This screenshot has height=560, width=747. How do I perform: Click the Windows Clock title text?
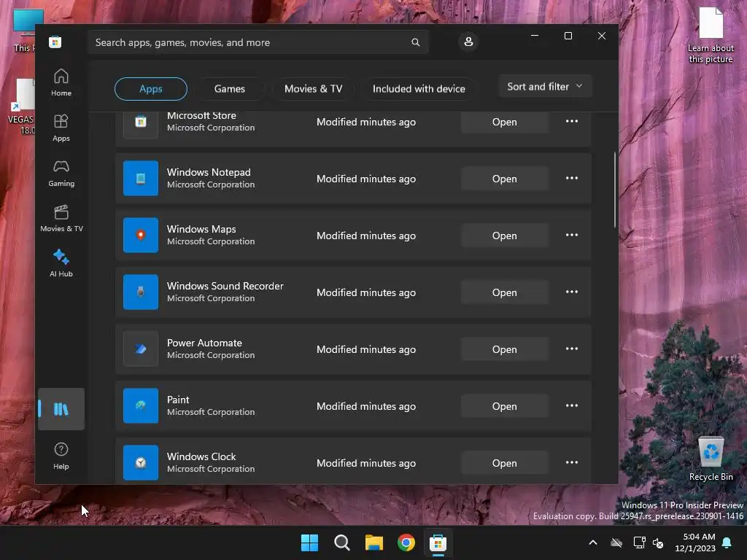point(201,456)
